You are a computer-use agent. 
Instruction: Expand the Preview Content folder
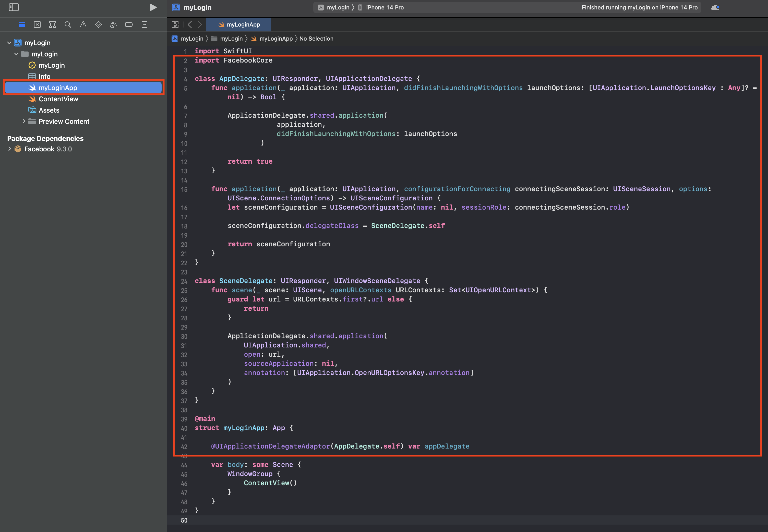pos(24,121)
